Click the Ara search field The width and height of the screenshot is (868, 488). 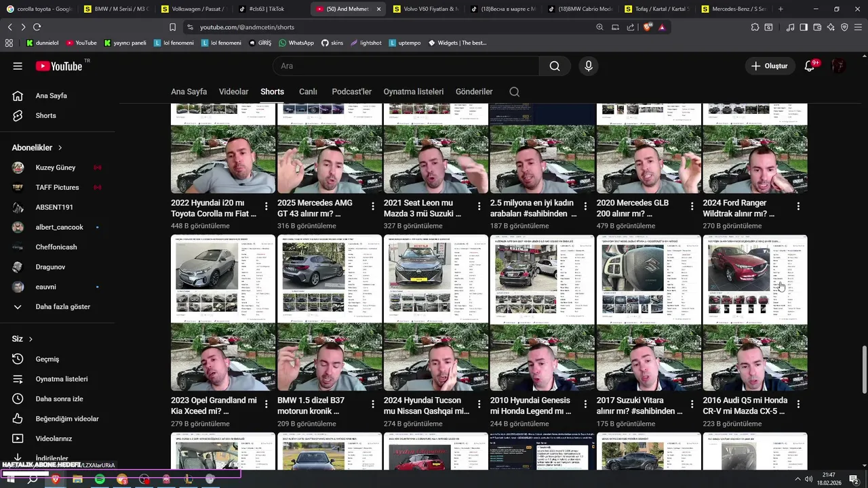(406, 66)
